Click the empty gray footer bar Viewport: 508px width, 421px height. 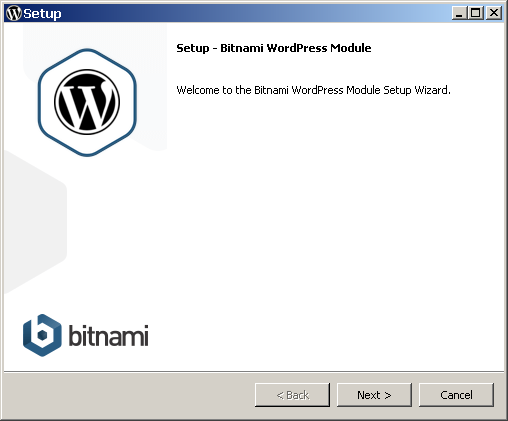pos(128,395)
